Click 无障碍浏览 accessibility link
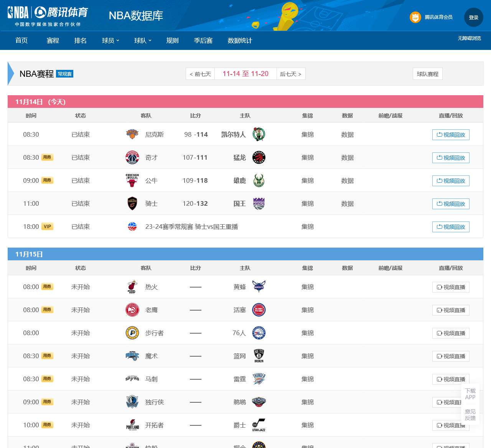 tap(469, 38)
